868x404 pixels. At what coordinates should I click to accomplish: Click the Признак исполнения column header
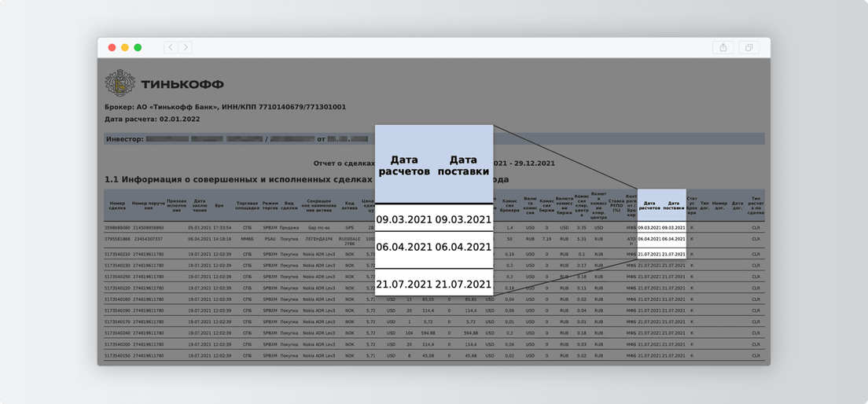[177, 205]
